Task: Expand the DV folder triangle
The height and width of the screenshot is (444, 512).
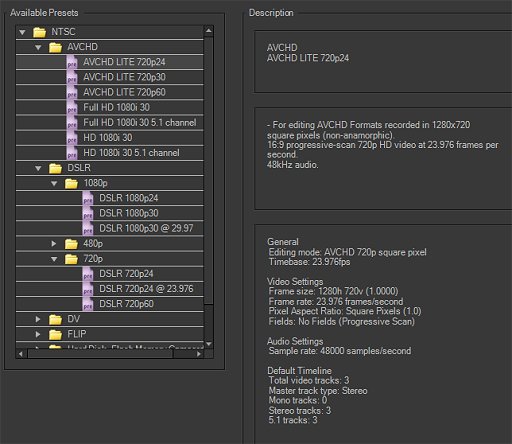Action: point(38,319)
